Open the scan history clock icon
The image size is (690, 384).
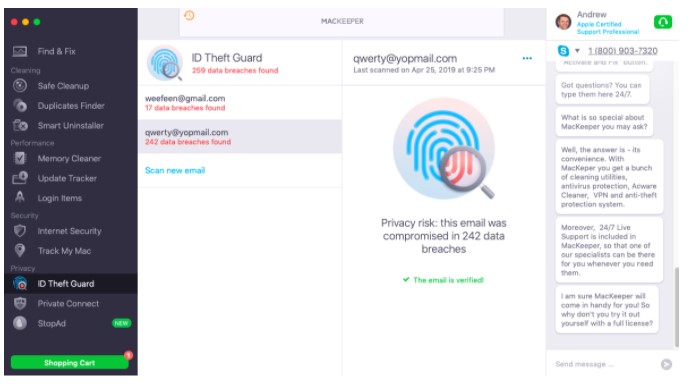[x=189, y=15]
